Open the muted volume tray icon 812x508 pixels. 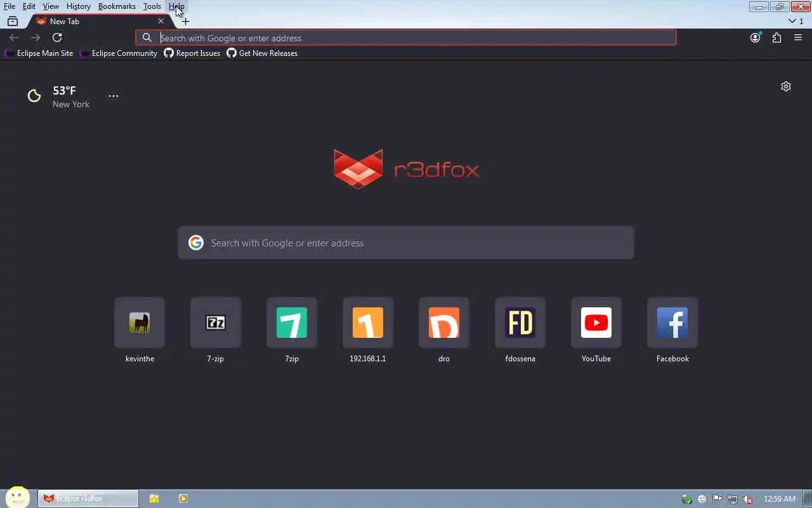tap(748, 499)
